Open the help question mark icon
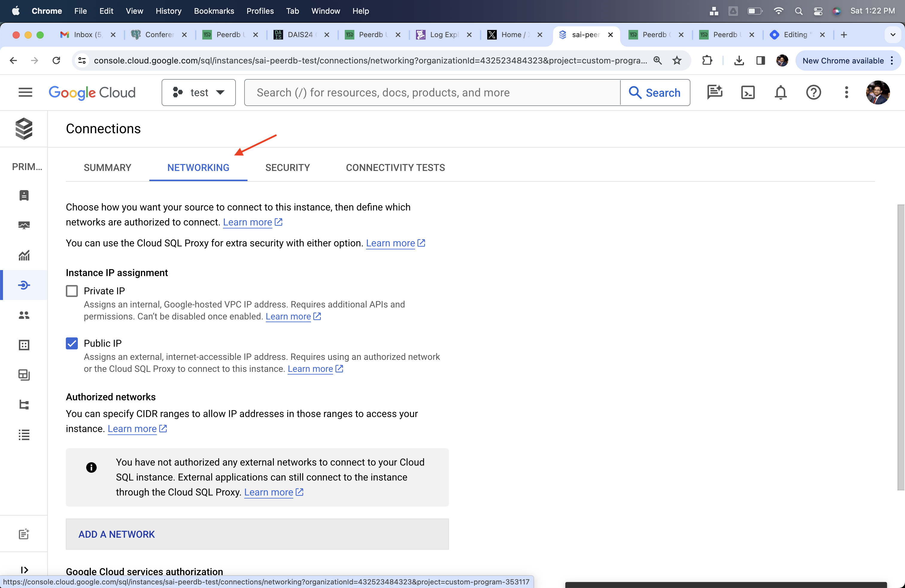Viewport: 905px width, 588px height. coord(813,92)
